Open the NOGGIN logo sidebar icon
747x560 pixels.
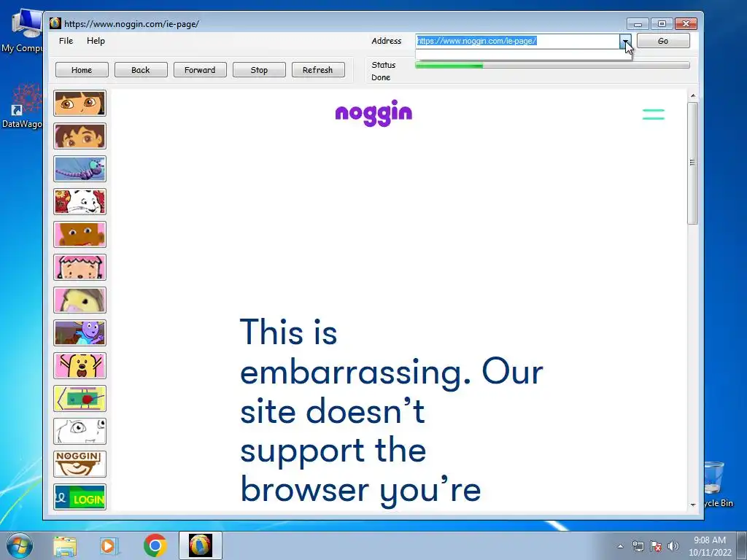click(x=80, y=464)
